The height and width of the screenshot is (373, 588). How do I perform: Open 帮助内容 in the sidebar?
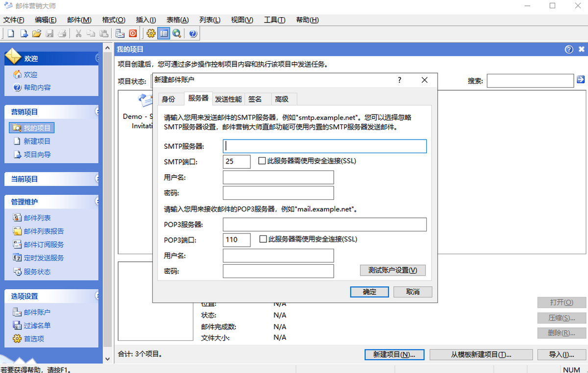[x=32, y=88]
